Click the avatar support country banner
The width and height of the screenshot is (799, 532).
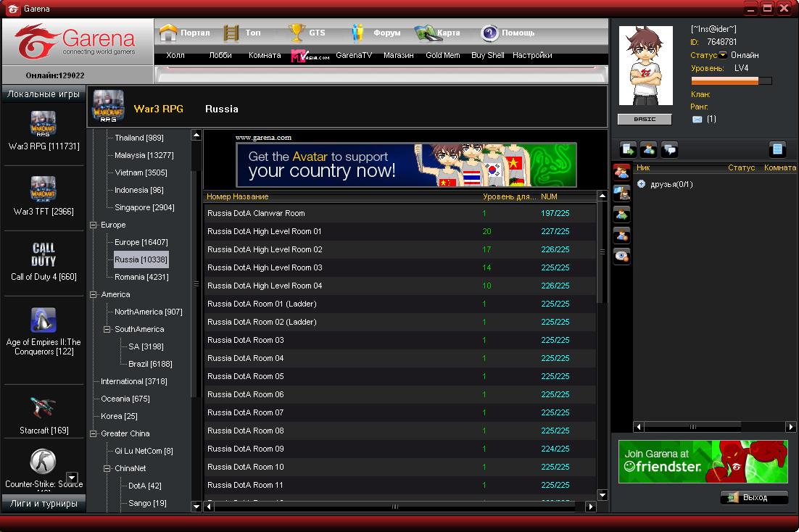(x=406, y=165)
